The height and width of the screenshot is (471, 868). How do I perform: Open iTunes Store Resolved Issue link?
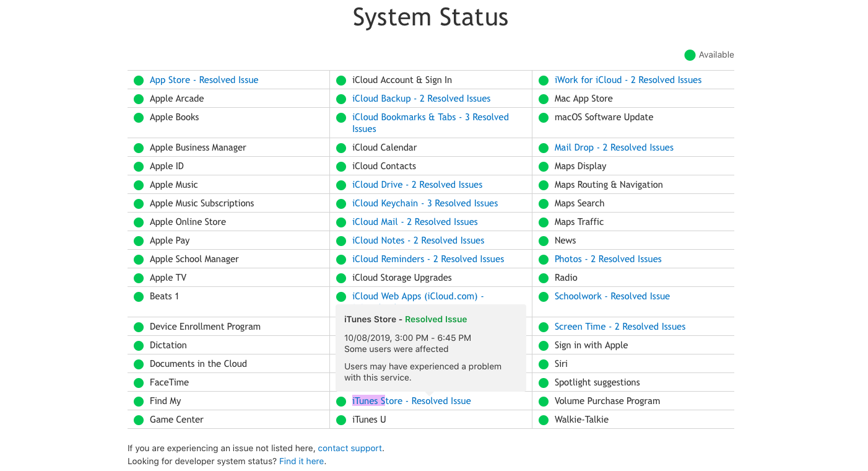411,401
